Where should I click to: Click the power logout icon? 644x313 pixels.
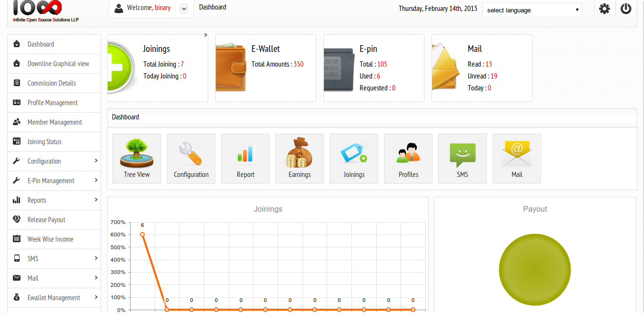pos(626,9)
